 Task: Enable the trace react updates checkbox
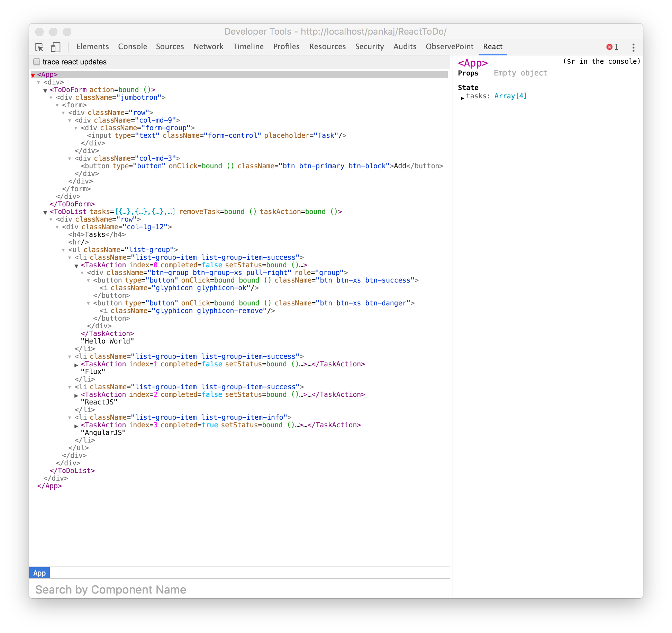pos(37,62)
